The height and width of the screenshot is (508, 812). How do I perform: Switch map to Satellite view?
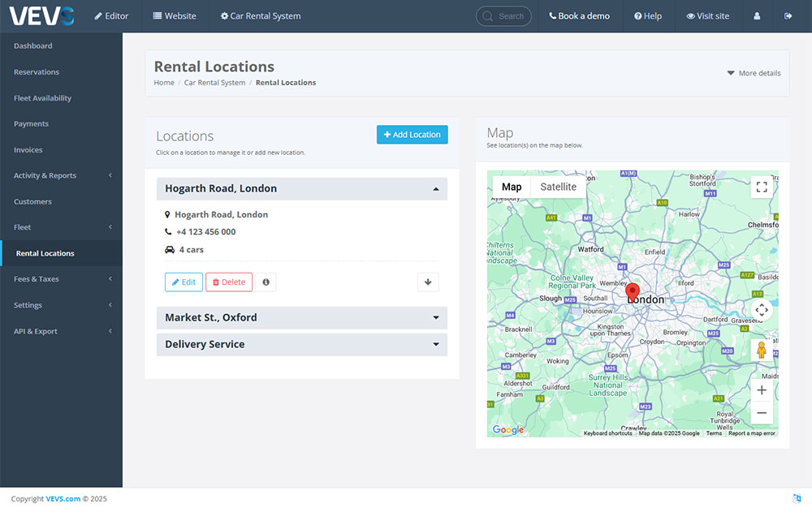click(x=558, y=187)
